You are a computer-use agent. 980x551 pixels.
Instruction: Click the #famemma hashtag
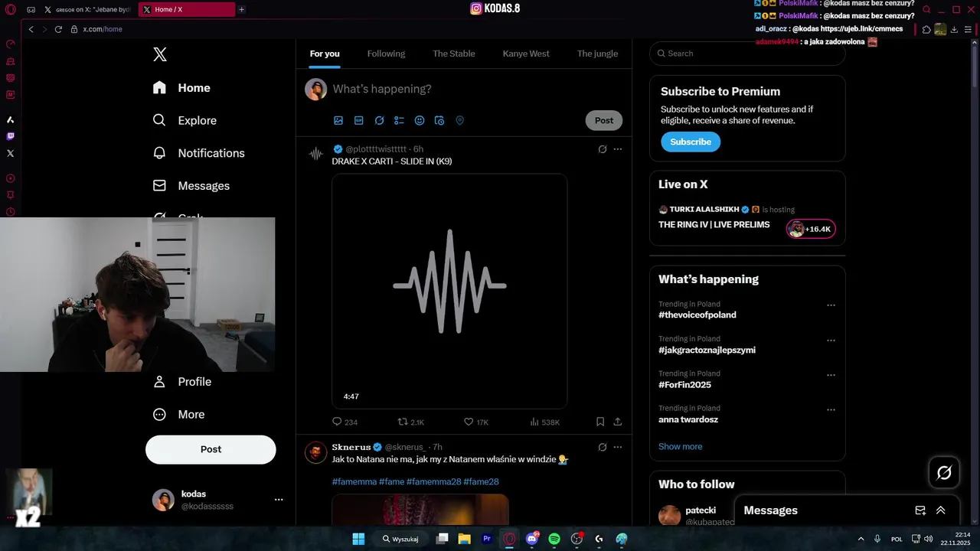(x=354, y=481)
